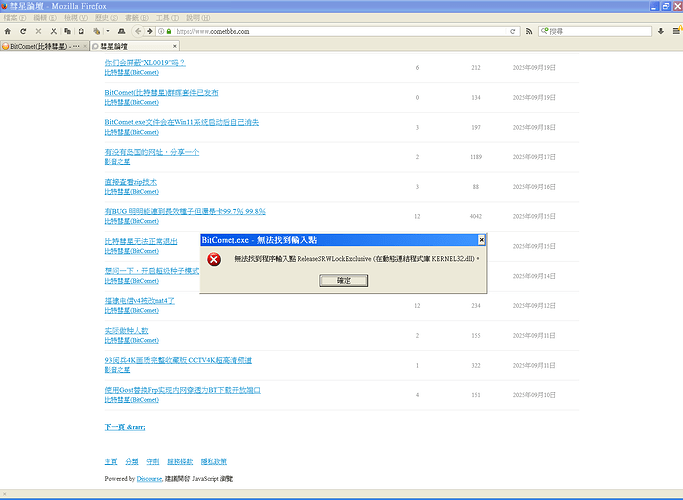Click the date 2025年09月18日

pyautogui.click(x=534, y=128)
